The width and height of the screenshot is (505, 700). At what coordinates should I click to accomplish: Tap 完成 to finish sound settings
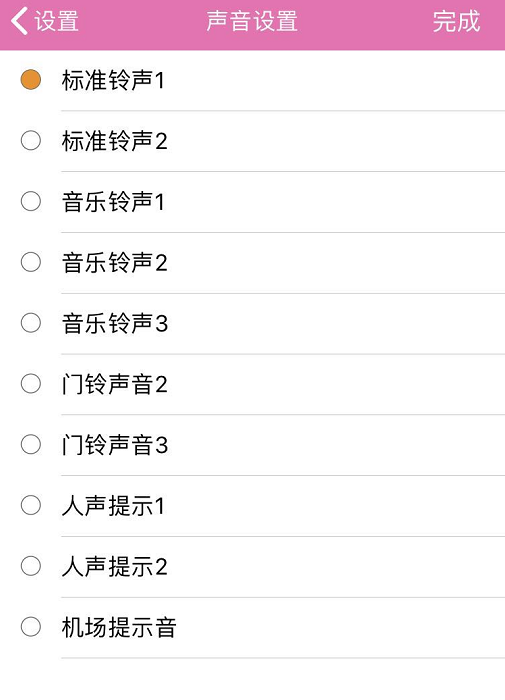pos(456,21)
